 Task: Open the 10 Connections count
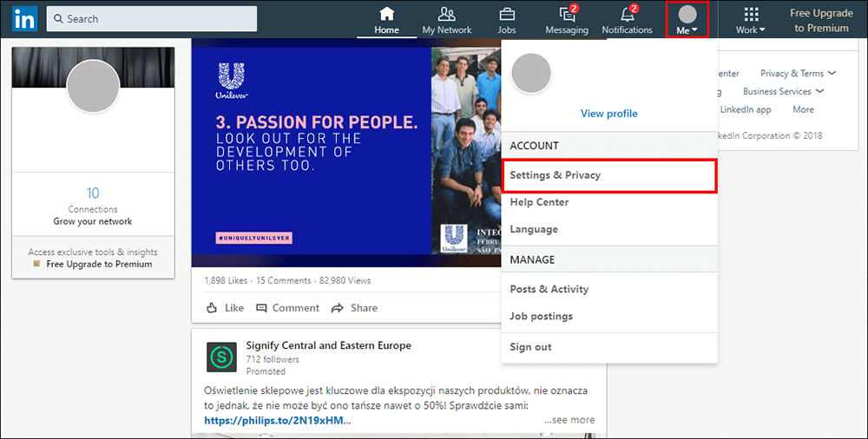[93, 193]
